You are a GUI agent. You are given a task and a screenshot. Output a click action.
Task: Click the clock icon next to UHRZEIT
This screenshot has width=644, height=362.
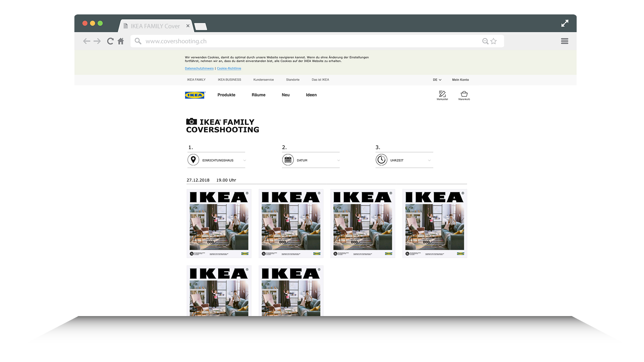[x=381, y=160]
